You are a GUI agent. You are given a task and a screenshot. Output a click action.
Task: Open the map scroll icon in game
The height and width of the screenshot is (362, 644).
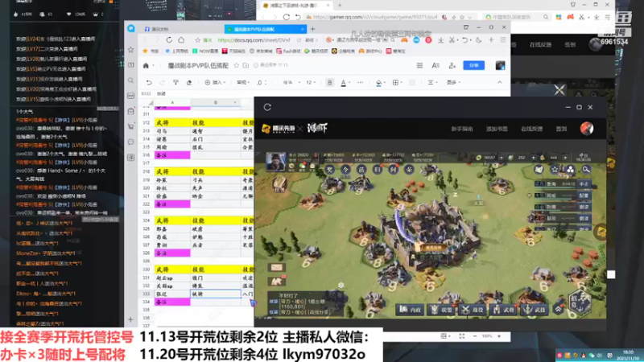pyautogui.click(x=539, y=169)
